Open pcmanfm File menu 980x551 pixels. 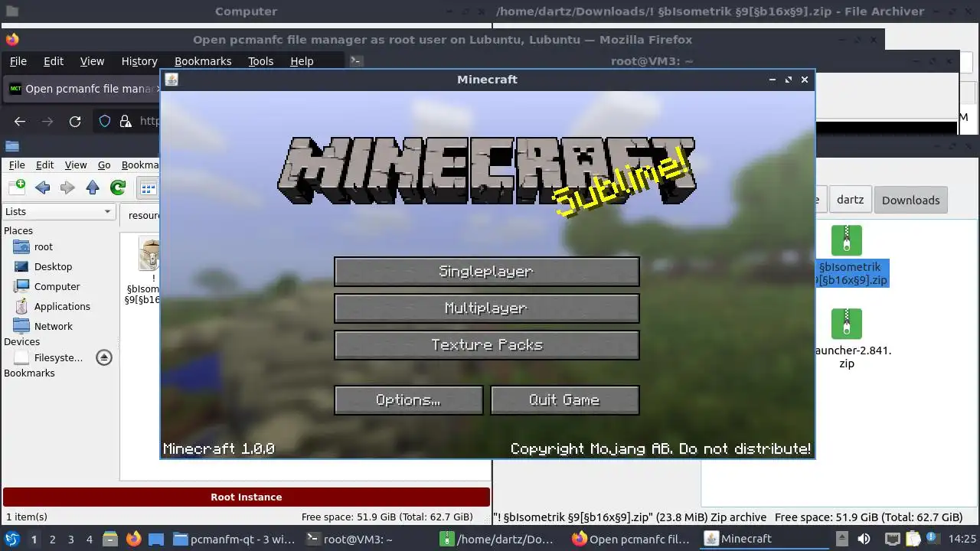tap(17, 165)
